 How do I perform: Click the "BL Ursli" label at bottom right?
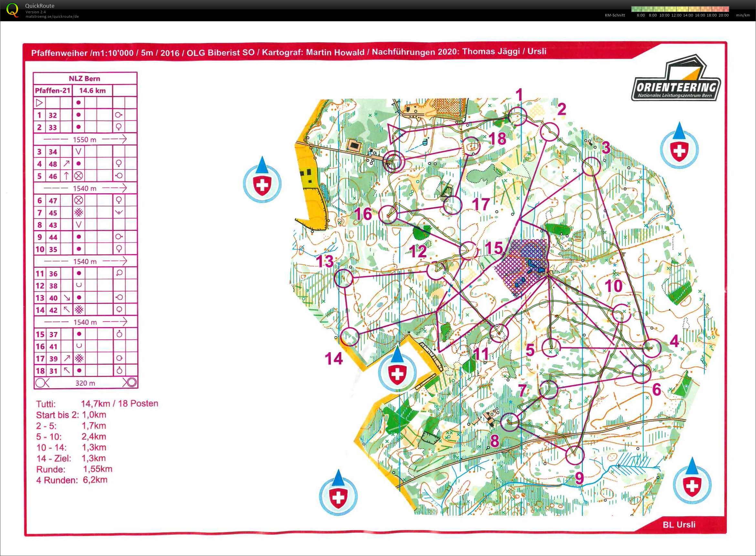point(679,524)
